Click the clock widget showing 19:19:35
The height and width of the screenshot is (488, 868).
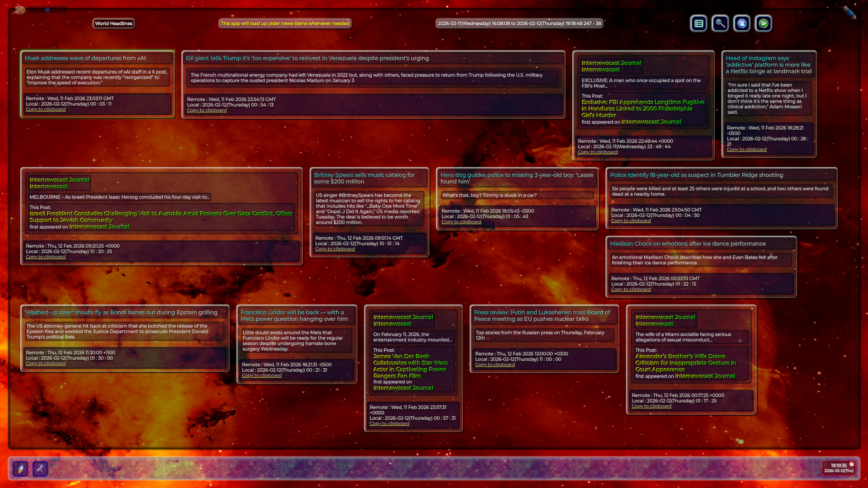tap(839, 468)
